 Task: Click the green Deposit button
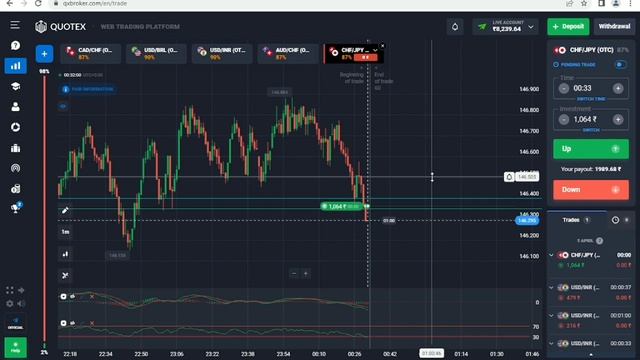(x=568, y=27)
